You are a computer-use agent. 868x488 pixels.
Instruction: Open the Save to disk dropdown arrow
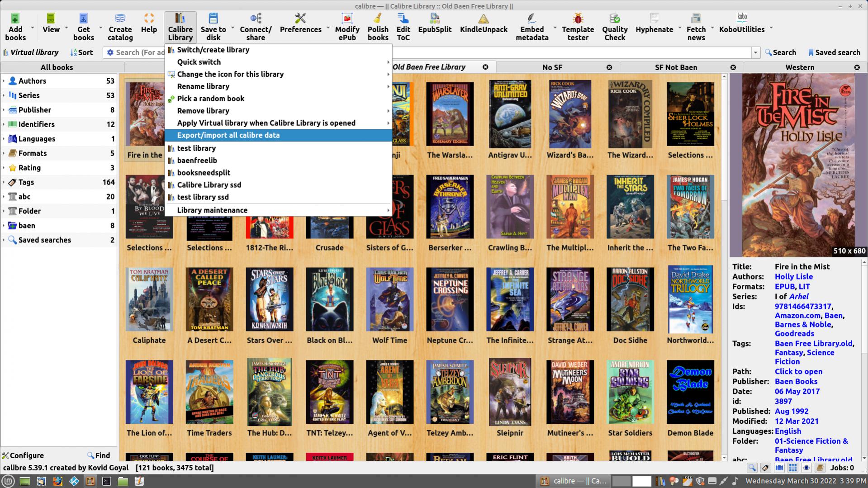coord(232,28)
